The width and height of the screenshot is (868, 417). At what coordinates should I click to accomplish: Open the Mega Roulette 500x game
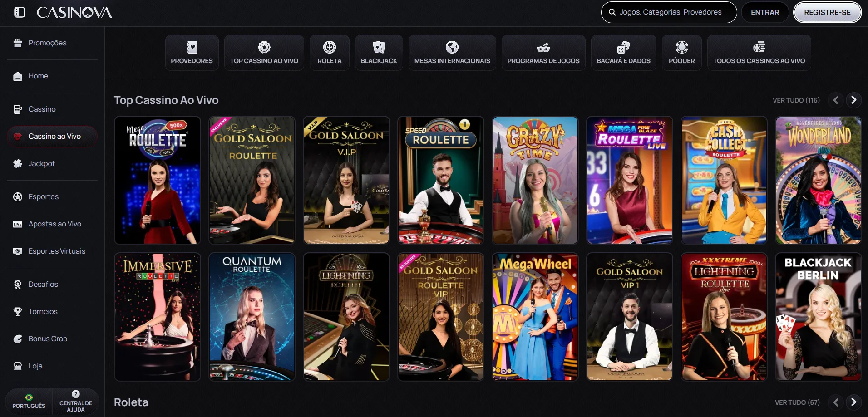coord(158,180)
